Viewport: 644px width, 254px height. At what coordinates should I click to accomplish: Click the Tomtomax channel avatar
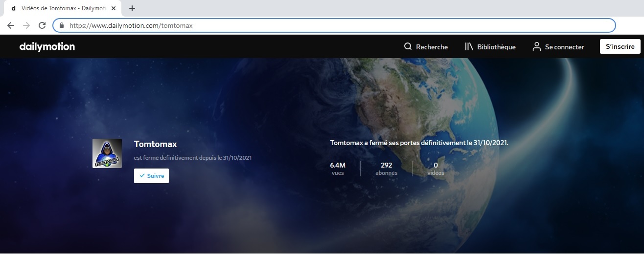click(x=107, y=153)
